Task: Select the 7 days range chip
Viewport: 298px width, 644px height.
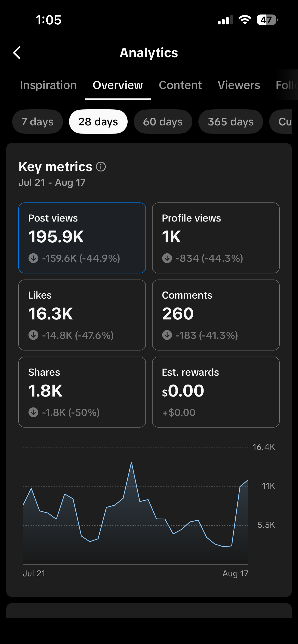Action: [37, 122]
